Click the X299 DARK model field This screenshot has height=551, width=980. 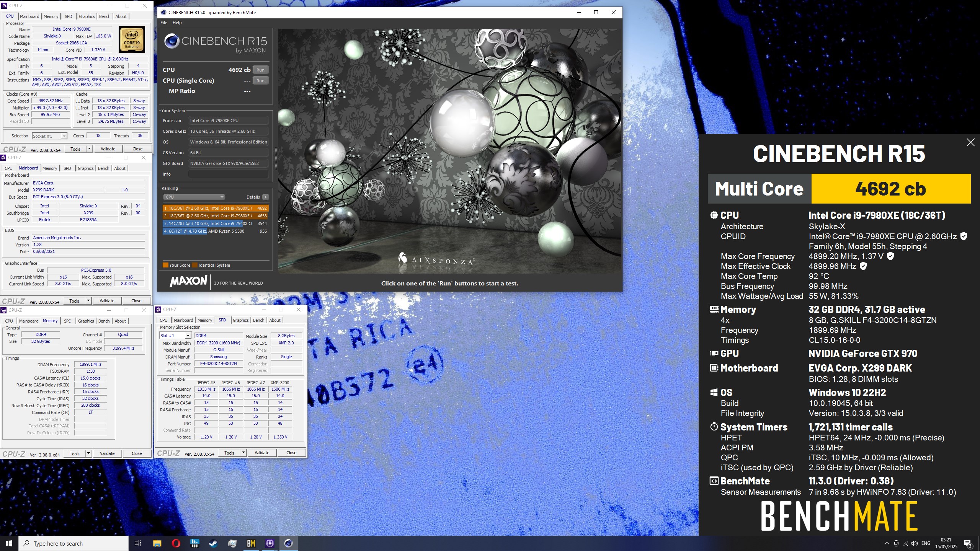68,190
